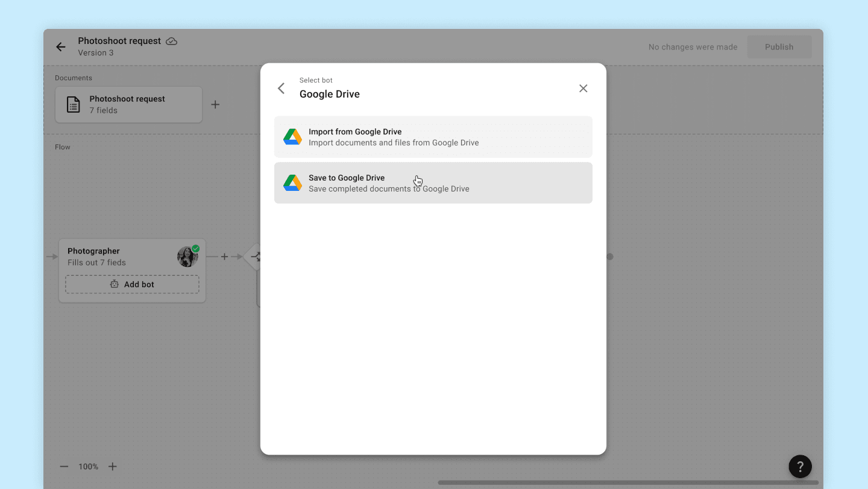The image size is (868, 489).
Task: Add a step after Photographer with plus
Action: point(224,257)
